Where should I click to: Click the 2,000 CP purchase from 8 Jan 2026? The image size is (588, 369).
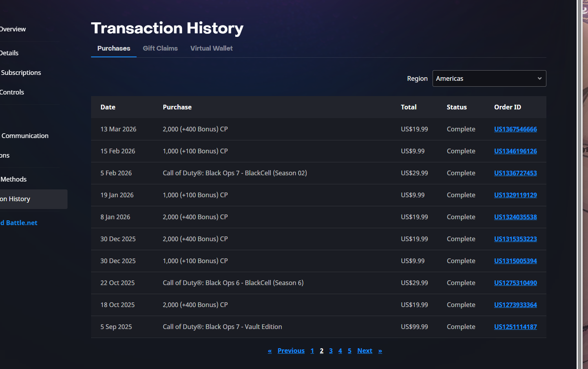[x=195, y=217]
